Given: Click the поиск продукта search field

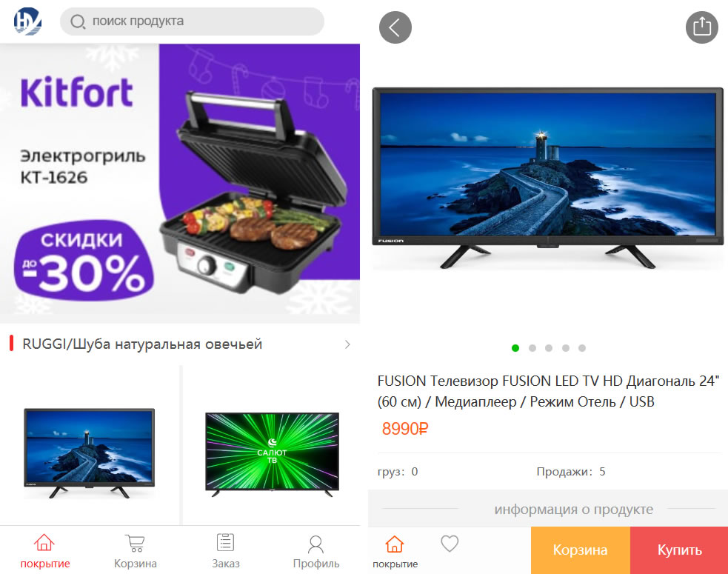Looking at the screenshot, I should pos(193,21).
